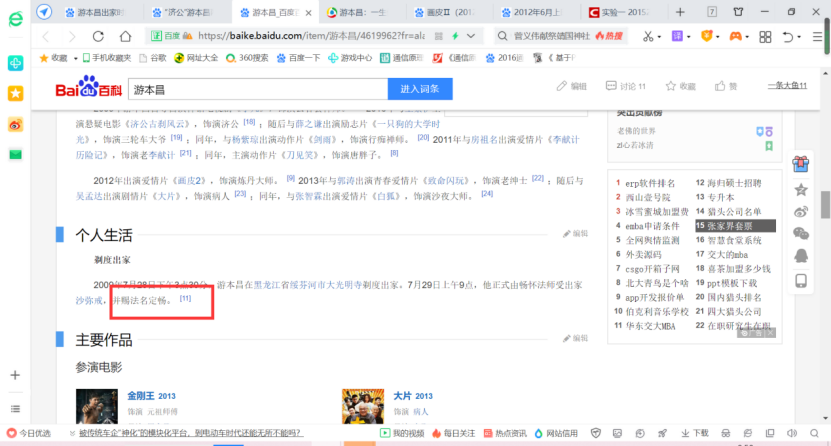This screenshot has height=446, width=831.
Task: Click the rocket accelerator icon in status bar
Action: [x=662, y=433]
